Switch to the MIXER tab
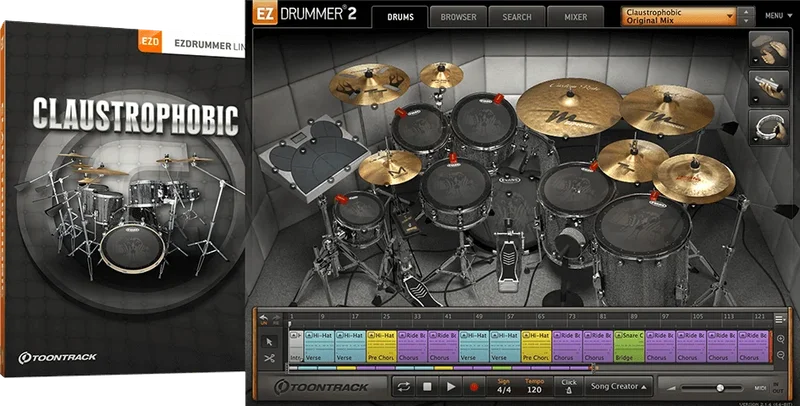 (576, 17)
